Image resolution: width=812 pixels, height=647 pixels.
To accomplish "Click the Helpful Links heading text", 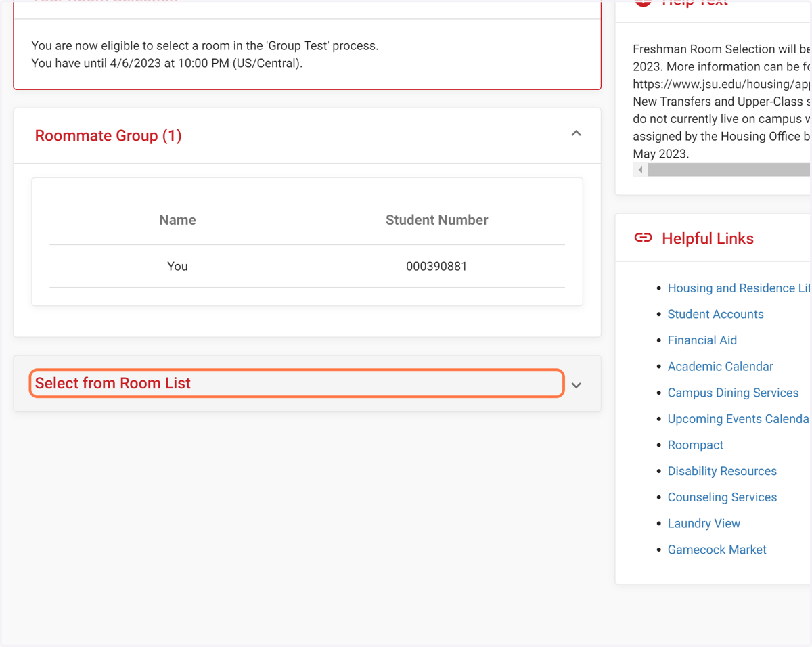I will (707, 238).
